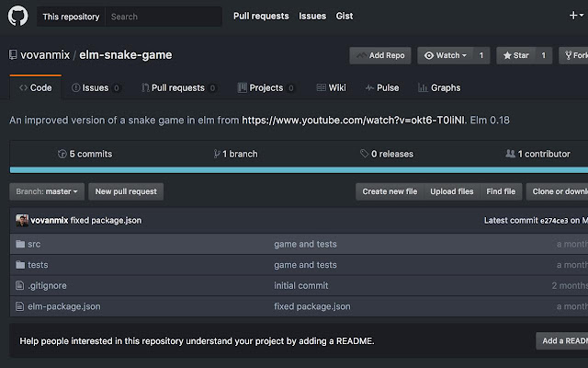This screenshot has width=588, height=368.
Task: Click the Pulse tab activity icon
Action: pyautogui.click(x=369, y=88)
